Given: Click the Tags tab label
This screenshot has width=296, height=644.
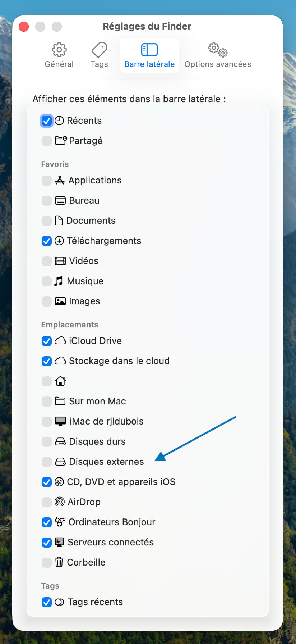Looking at the screenshot, I should tap(99, 64).
